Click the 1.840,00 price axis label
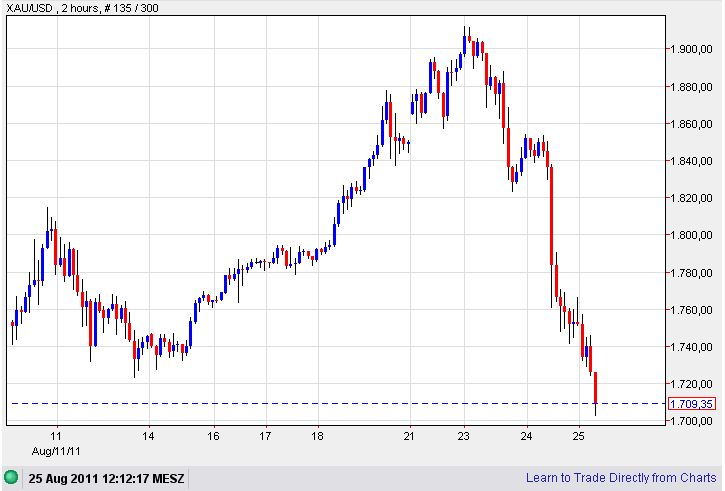725x491 pixels. (x=692, y=161)
